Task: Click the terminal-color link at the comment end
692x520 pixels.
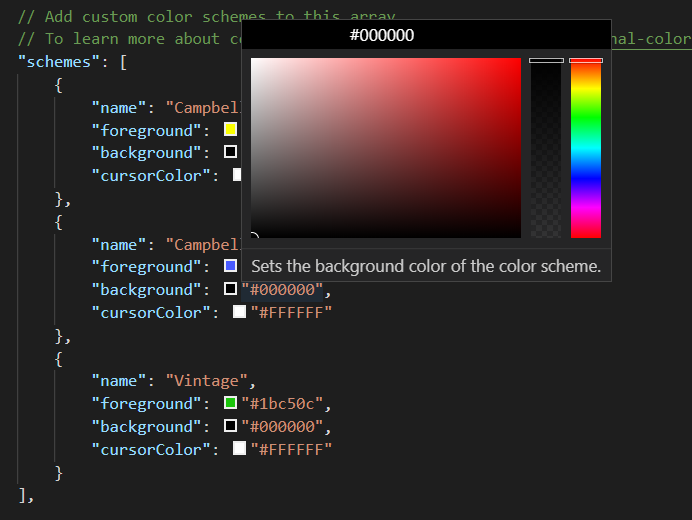Action: coord(651,39)
